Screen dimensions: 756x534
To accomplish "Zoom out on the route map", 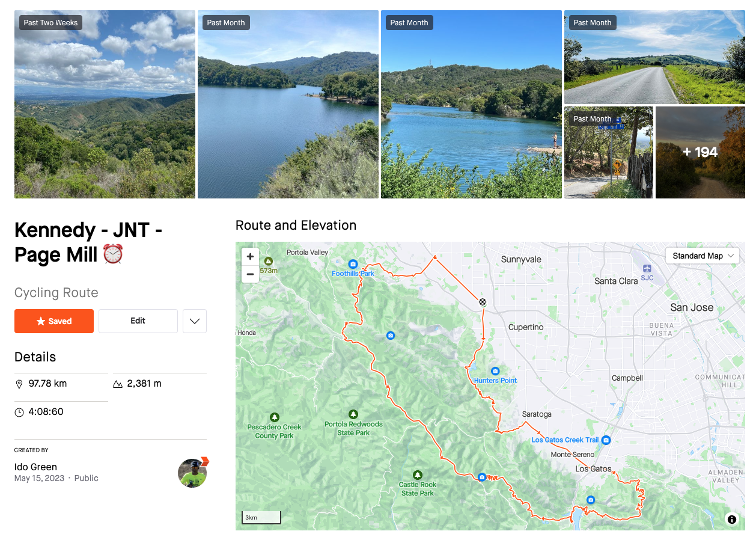I will tap(251, 274).
